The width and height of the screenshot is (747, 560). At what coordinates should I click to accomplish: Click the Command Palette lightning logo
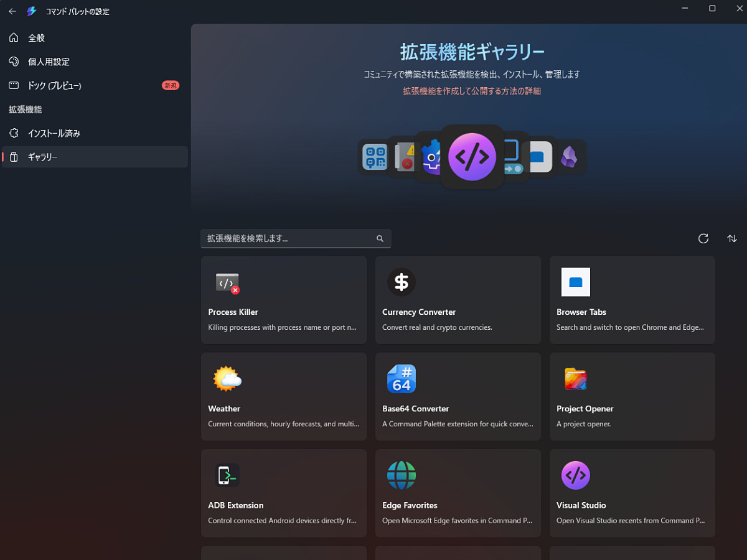32,11
